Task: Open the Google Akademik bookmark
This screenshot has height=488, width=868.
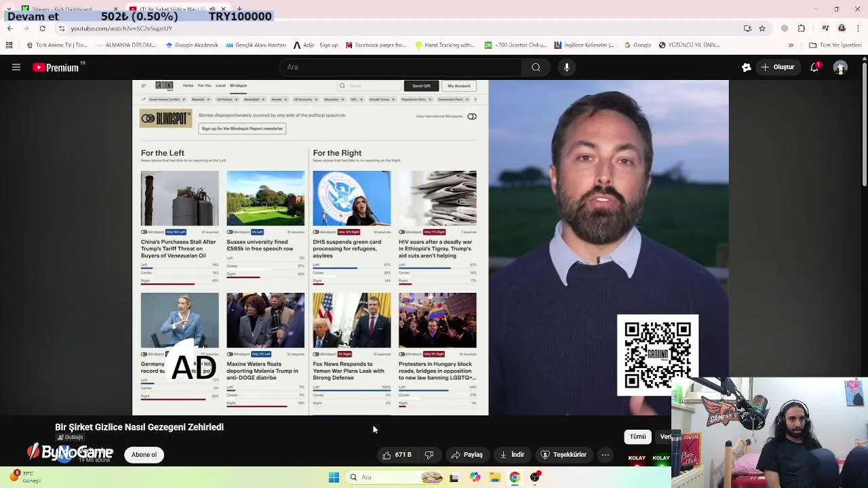Action: pos(192,45)
